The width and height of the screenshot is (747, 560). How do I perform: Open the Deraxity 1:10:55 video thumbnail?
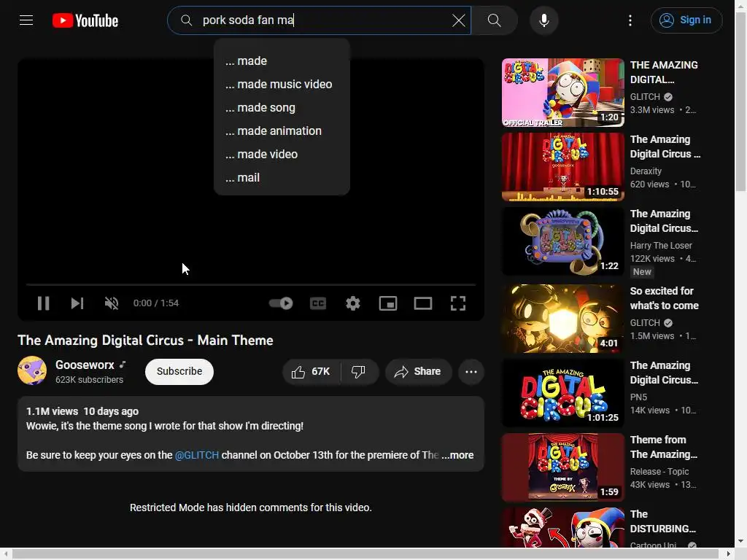tap(562, 167)
